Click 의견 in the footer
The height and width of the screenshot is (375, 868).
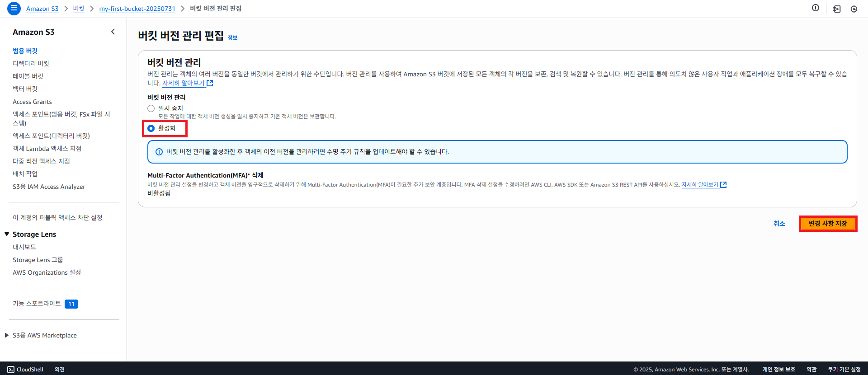pyautogui.click(x=60, y=370)
